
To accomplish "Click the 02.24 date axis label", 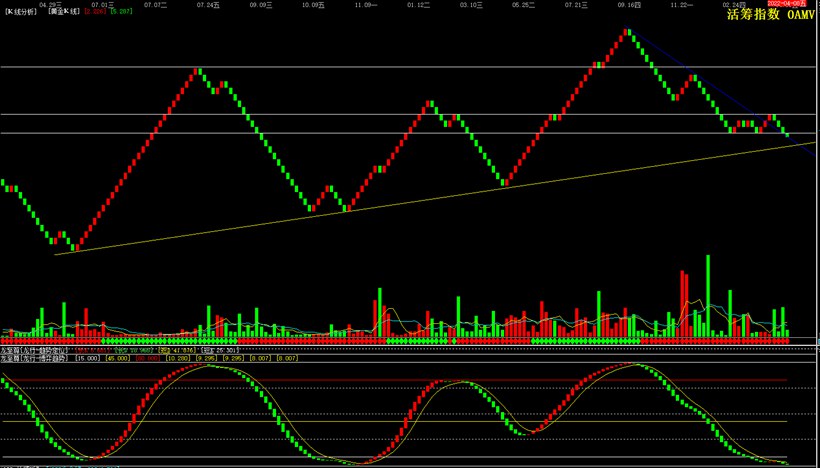I will point(734,4).
